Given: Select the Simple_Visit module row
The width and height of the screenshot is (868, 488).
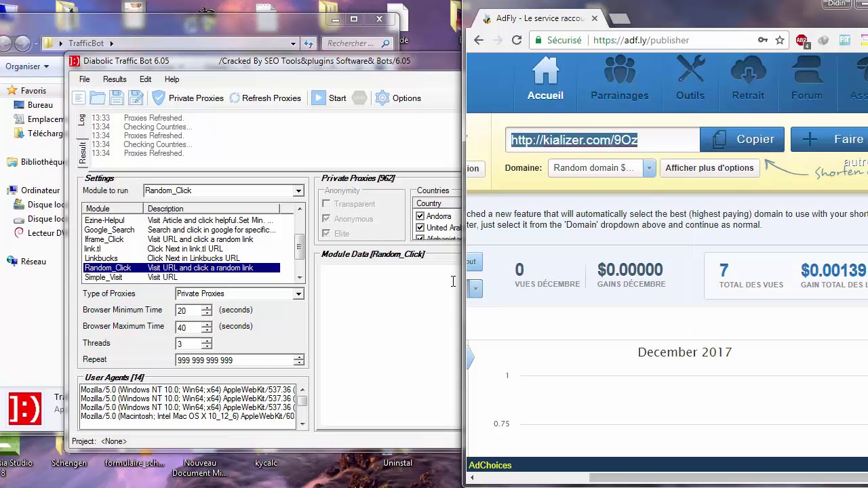Looking at the screenshot, I should 181,277.
